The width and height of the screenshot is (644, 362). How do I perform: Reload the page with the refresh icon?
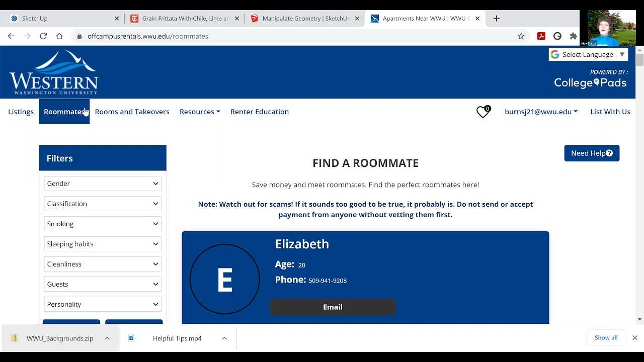pos(43,36)
